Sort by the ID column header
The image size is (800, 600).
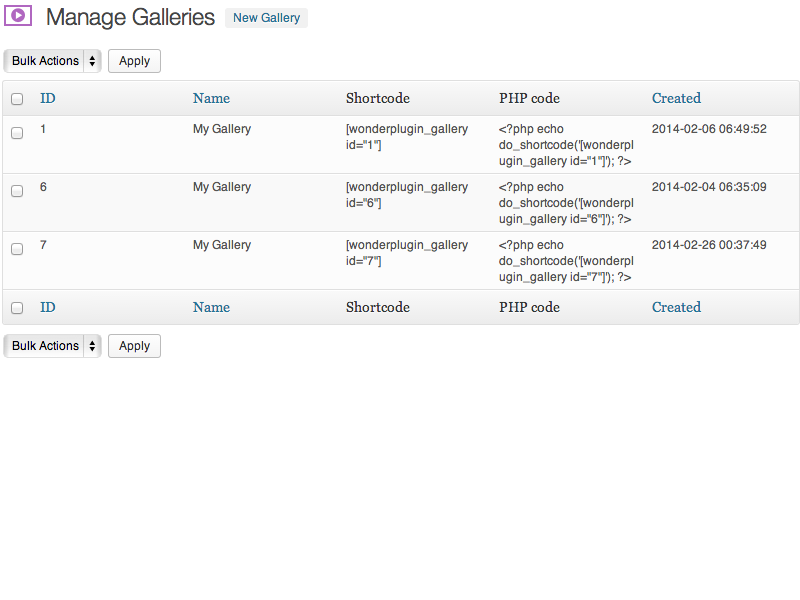click(48, 98)
